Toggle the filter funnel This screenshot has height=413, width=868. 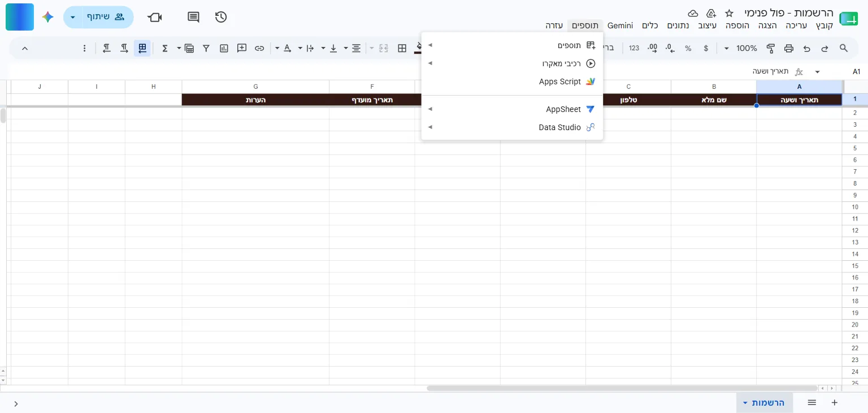(x=206, y=48)
